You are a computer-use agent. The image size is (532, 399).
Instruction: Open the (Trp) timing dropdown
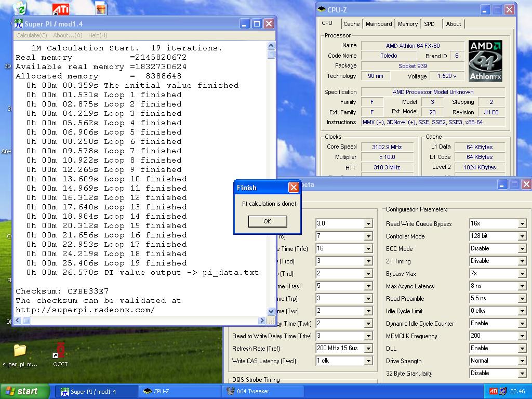tap(368, 299)
